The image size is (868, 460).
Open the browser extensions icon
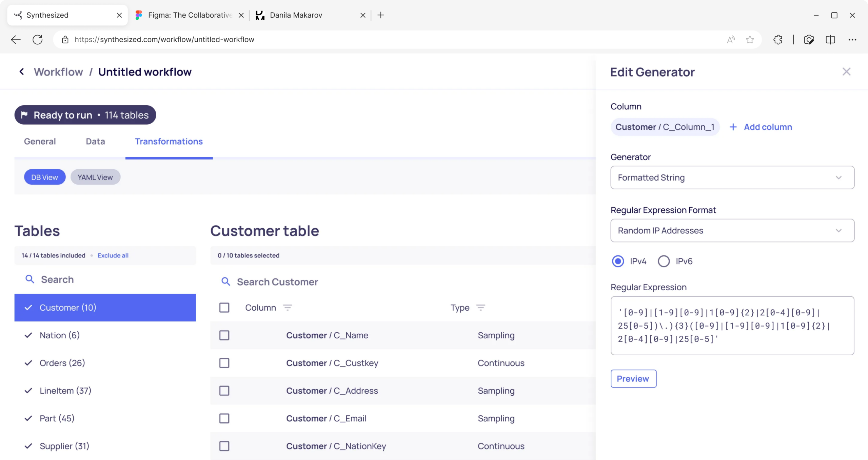[778, 40]
